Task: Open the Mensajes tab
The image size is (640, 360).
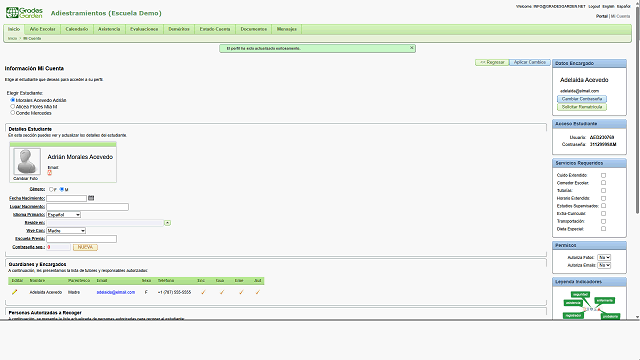Action: (x=287, y=29)
